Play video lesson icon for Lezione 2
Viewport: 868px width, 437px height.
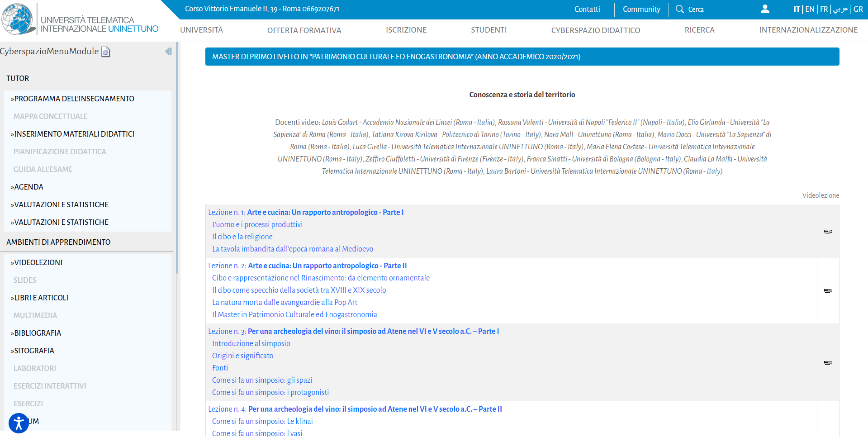coord(828,291)
